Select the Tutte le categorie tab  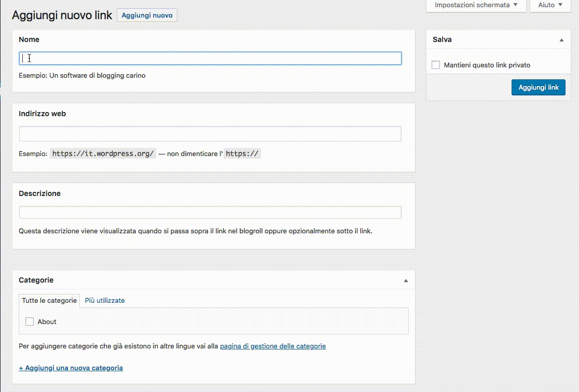pos(49,300)
